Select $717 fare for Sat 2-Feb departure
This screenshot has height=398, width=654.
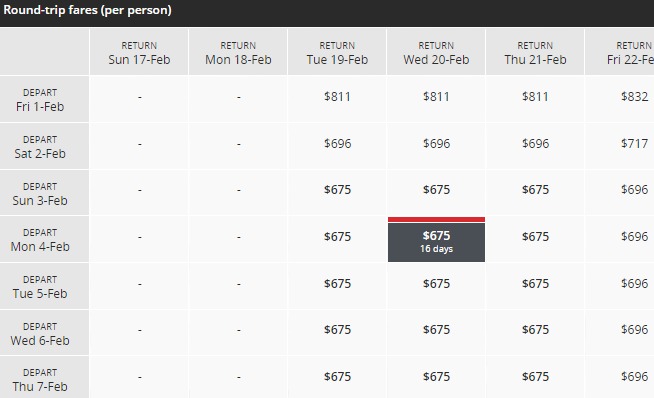[634, 146]
